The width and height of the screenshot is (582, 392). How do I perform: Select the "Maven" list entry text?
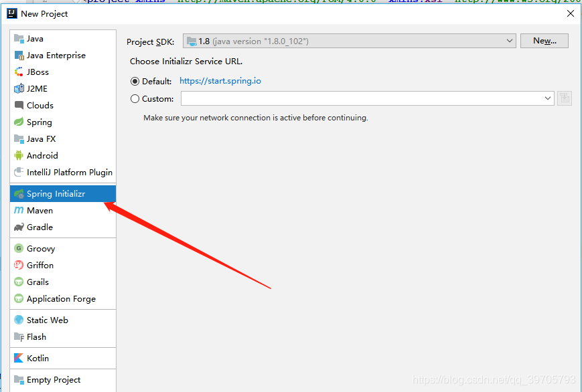point(40,210)
